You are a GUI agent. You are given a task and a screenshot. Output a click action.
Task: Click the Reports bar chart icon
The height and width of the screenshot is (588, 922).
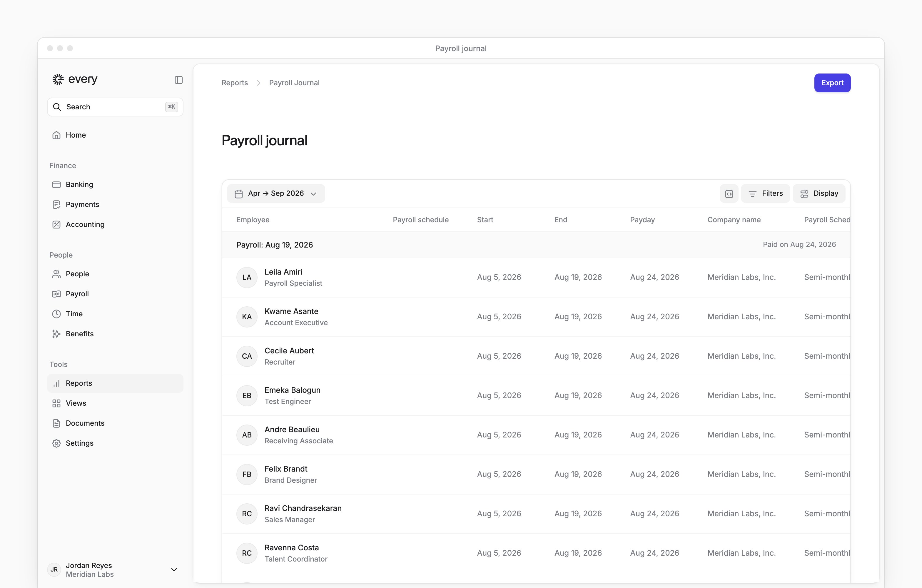pos(56,383)
